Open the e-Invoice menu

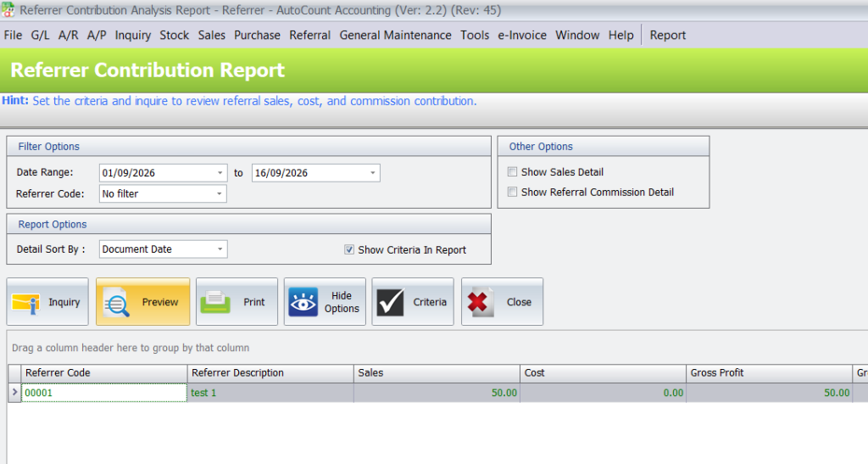522,35
